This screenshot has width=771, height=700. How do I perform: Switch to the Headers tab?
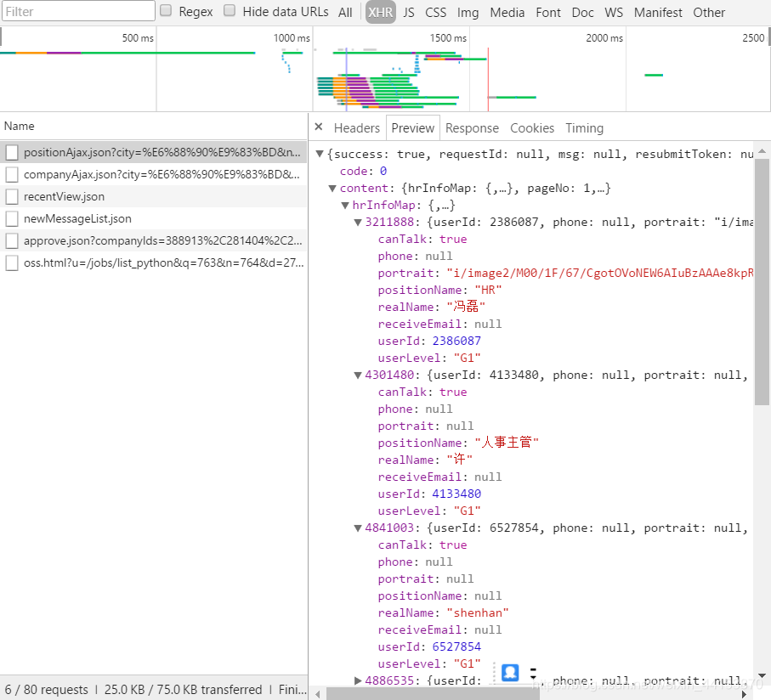tap(357, 128)
